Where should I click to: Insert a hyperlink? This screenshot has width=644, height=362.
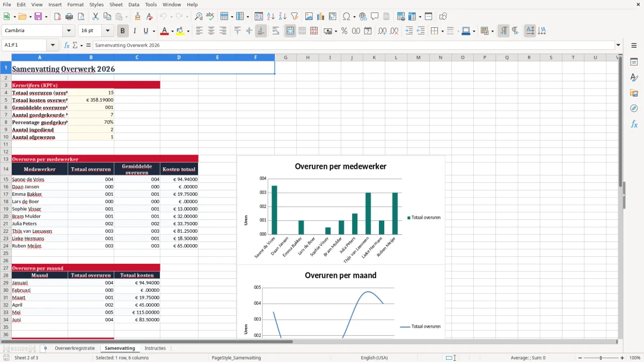click(x=363, y=17)
